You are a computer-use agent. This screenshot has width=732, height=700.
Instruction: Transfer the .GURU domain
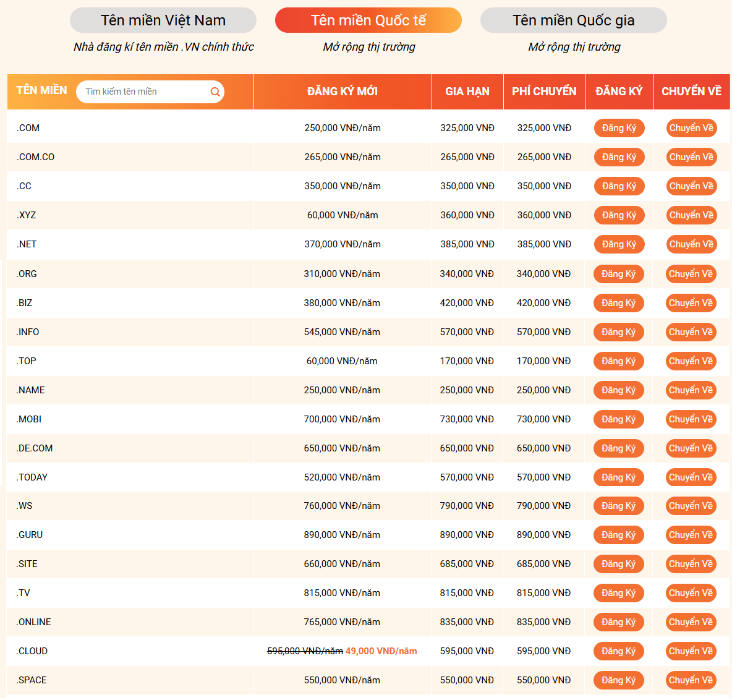[691, 535]
